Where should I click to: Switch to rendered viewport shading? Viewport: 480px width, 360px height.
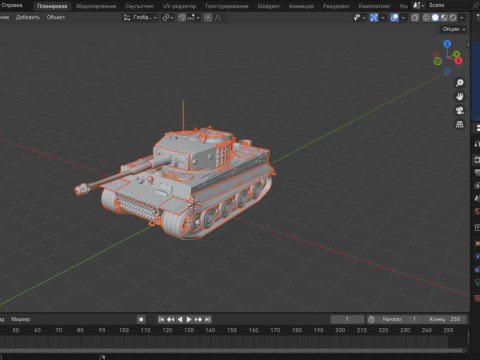click(x=453, y=18)
